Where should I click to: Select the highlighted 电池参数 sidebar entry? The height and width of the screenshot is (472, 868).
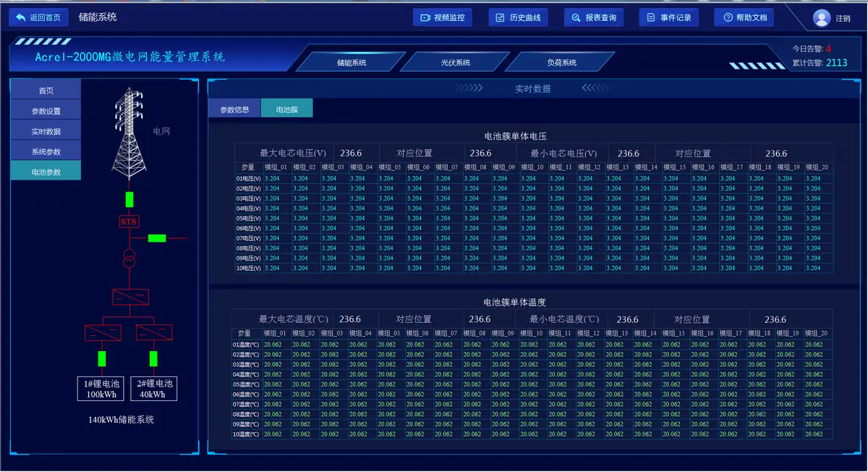click(x=45, y=171)
